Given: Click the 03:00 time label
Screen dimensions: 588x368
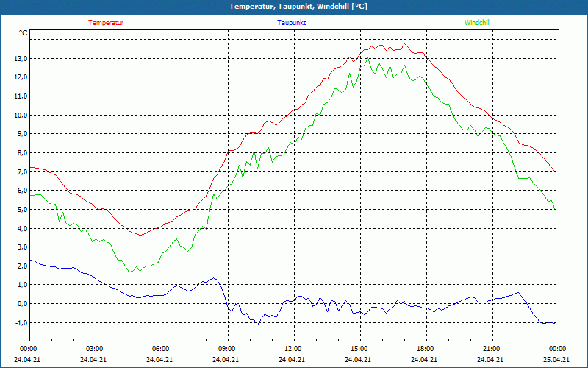Looking at the screenshot, I should click(x=96, y=349).
